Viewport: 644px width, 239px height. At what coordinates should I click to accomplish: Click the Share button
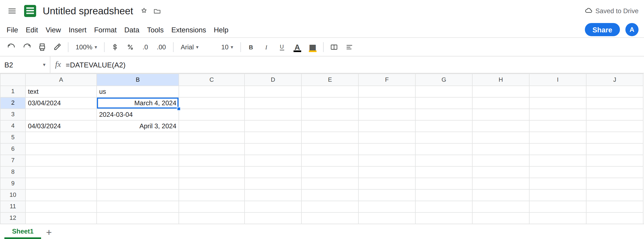tap(602, 30)
